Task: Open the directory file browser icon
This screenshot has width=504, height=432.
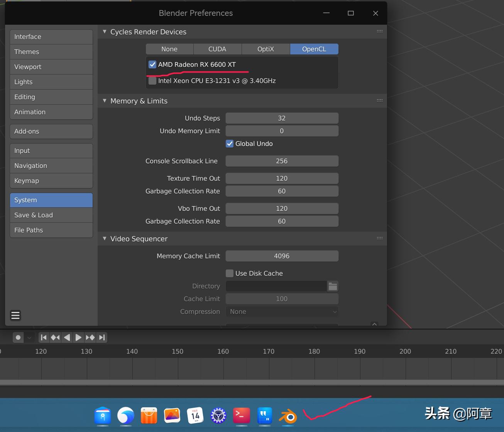Action: [332, 286]
